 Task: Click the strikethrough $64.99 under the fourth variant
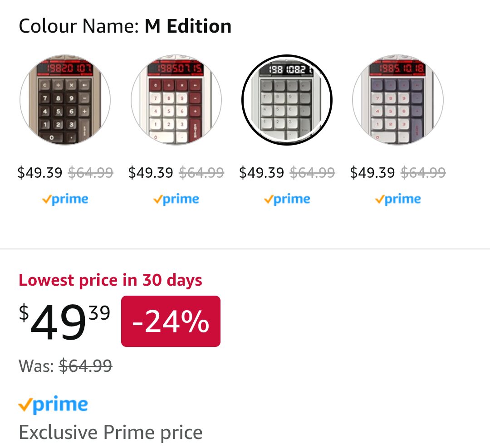(x=423, y=173)
